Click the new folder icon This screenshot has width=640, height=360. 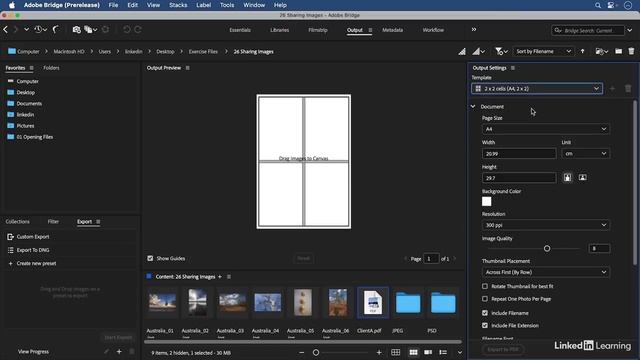pos(618,51)
